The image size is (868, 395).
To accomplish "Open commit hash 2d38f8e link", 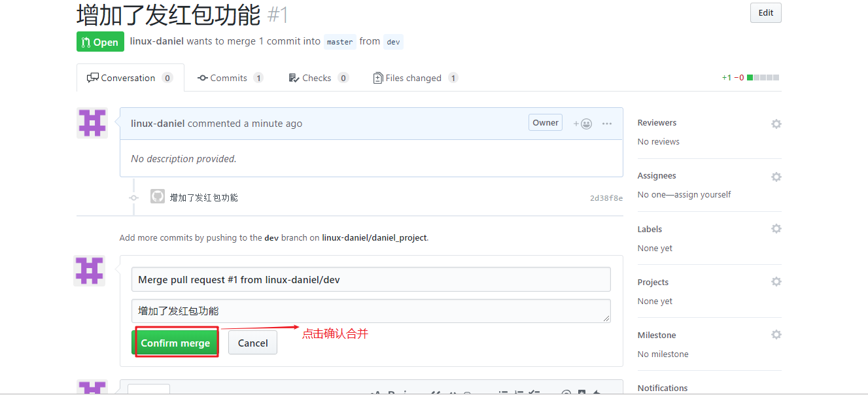I will coord(606,198).
